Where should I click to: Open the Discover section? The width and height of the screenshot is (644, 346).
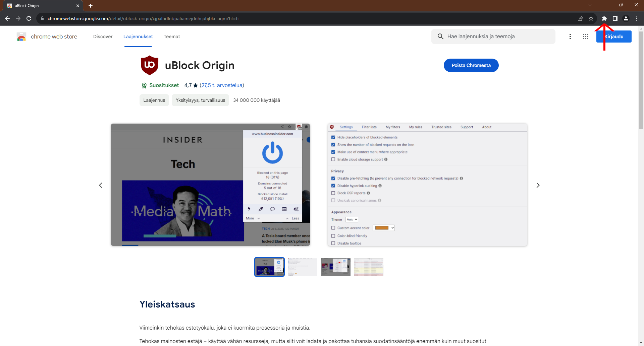pyautogui.click(x=103, y=37)
